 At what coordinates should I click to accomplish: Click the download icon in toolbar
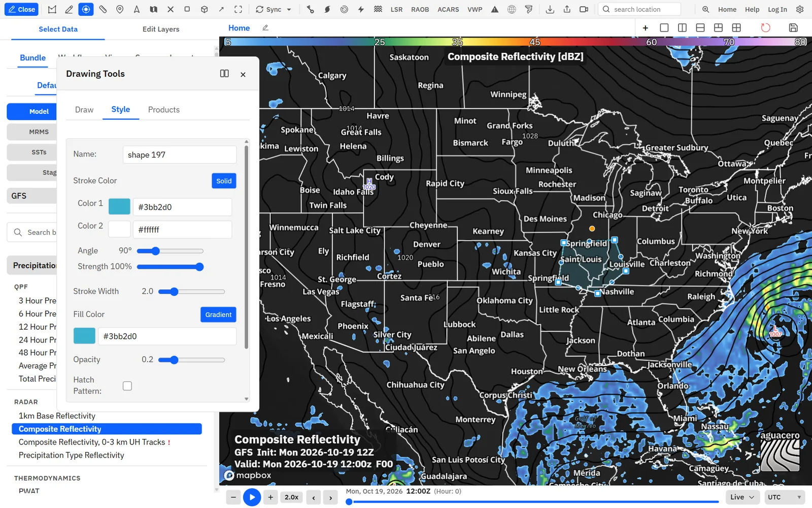[x=550, y=9]
